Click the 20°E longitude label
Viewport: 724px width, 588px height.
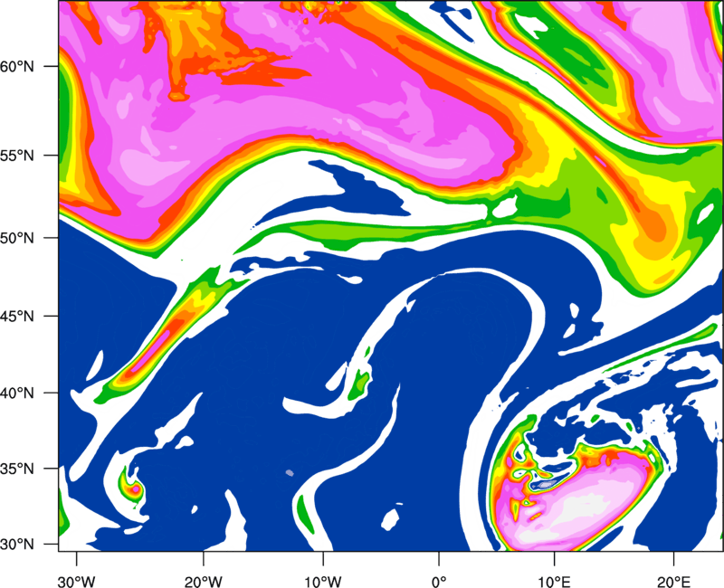(x=673, y=582)
